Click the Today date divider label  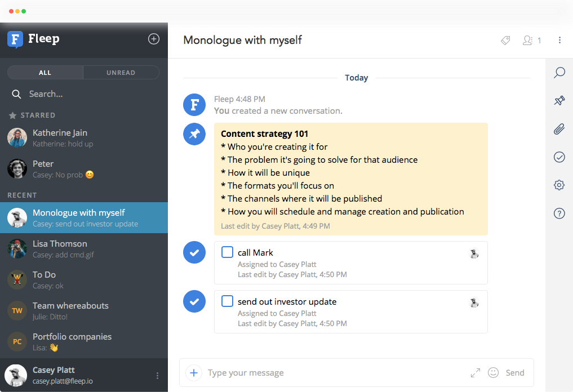tap(356, 78)
